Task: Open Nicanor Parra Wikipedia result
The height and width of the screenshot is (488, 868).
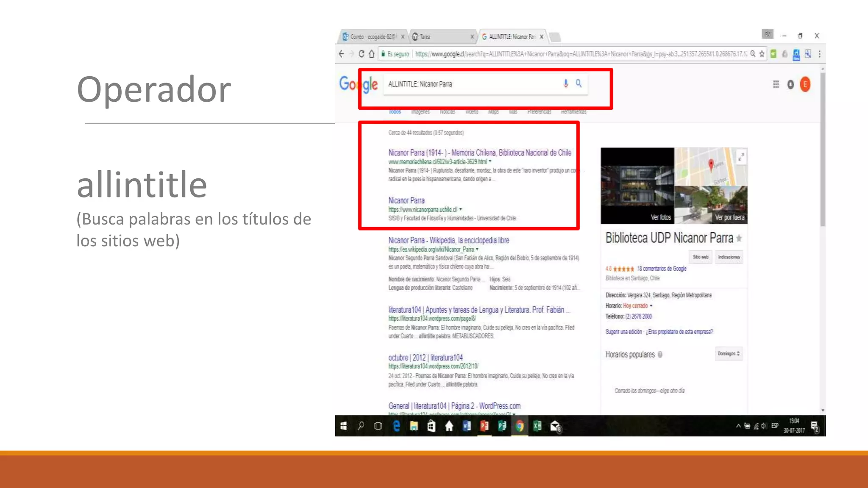Action: 449,240
